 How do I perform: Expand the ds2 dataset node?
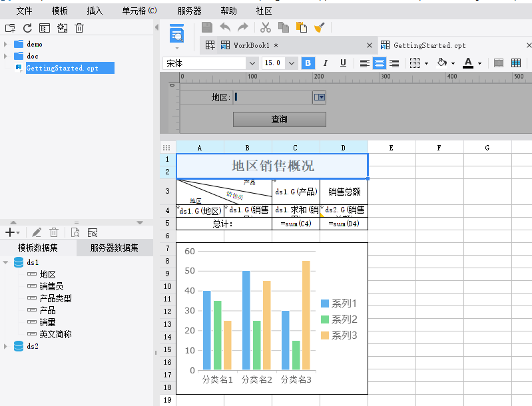pyautogui.click(x=5, y=346)
